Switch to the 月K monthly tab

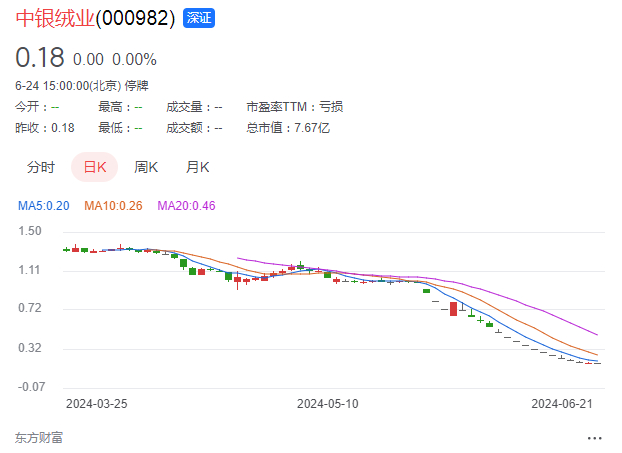coord(198,167)
